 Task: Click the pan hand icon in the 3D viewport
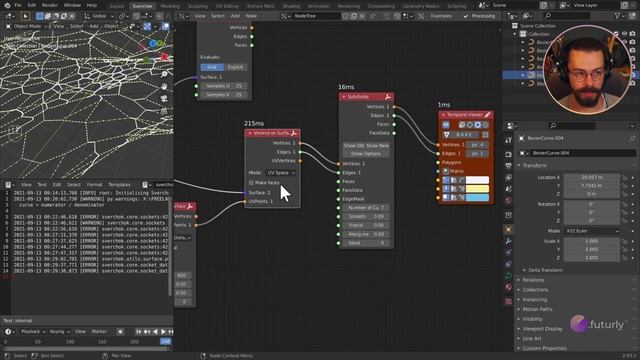(164, 87)
